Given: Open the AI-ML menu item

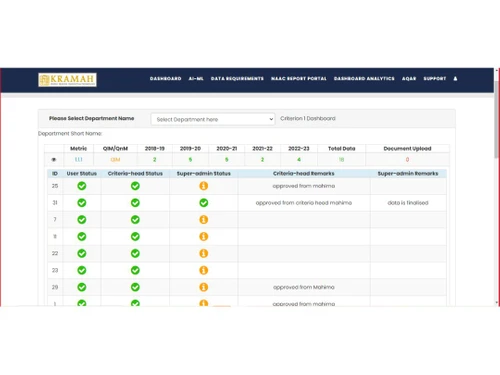Looking at the screenshot, I should click(196, 79).
